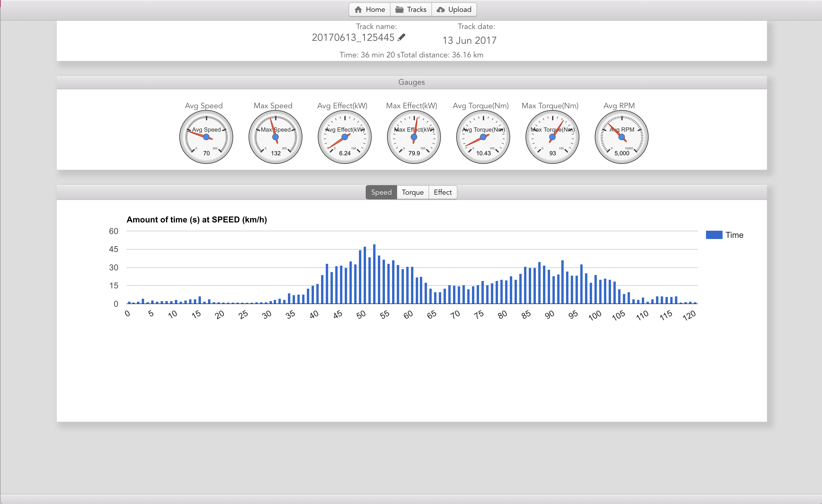Select the Torque tab
822x504 pixels.
point(412,192)
